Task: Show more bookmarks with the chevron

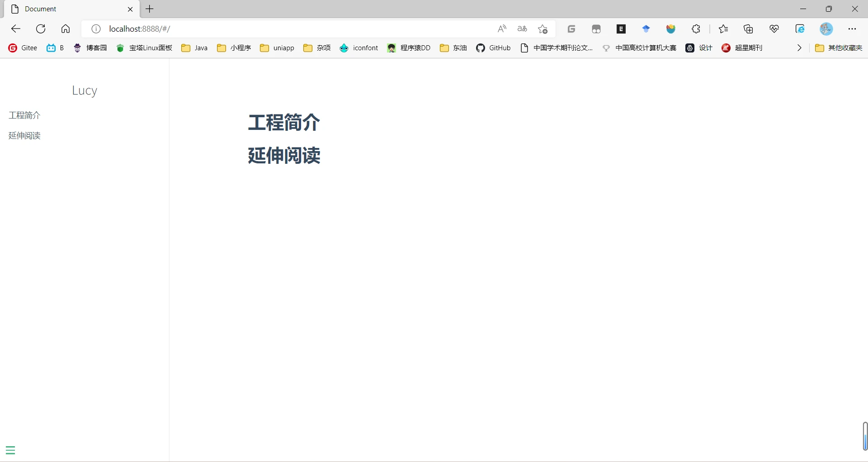Action: (x=799, y=48)
